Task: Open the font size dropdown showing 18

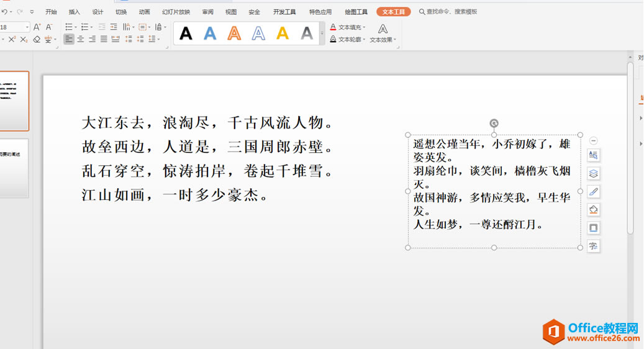Action: [15, 27]
